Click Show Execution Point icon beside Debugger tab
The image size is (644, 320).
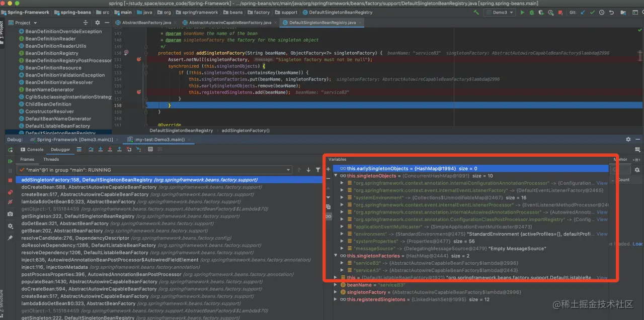coord(79,149)
